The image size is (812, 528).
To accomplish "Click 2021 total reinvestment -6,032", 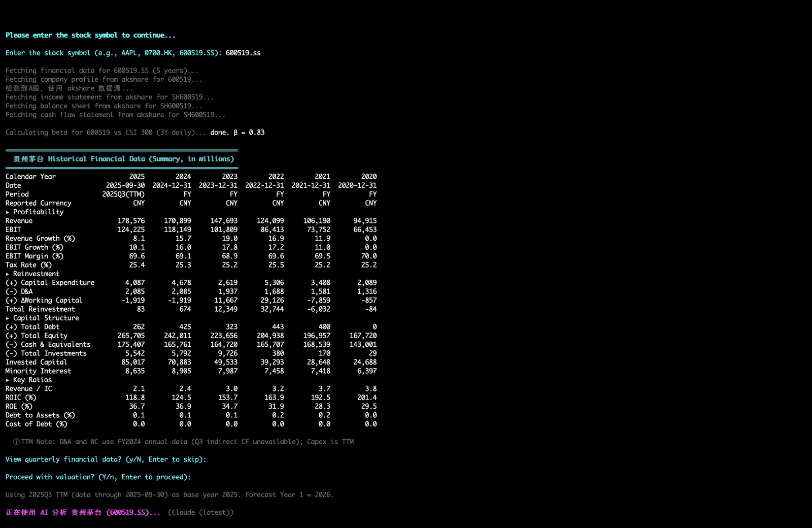I will coord(319,309).
